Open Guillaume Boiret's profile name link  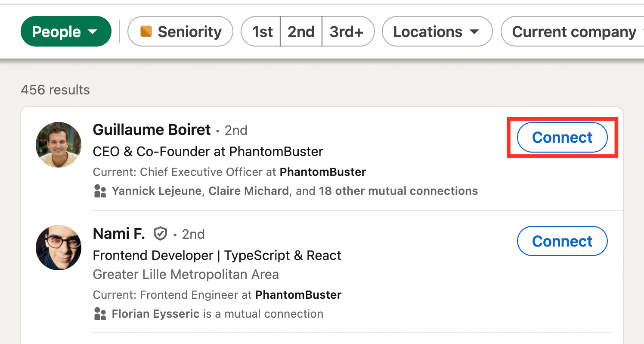[x=152, y=130]
